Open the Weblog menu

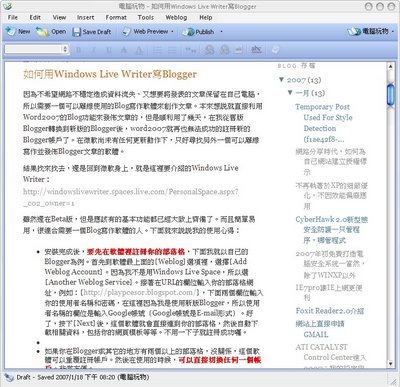176,17
